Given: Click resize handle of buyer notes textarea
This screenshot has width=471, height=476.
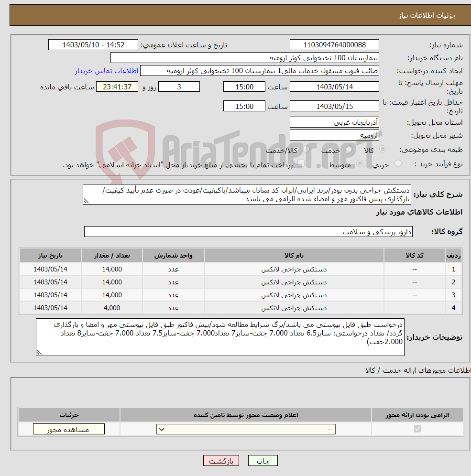Looking at the screenshot, I should (x=39, y=352).
